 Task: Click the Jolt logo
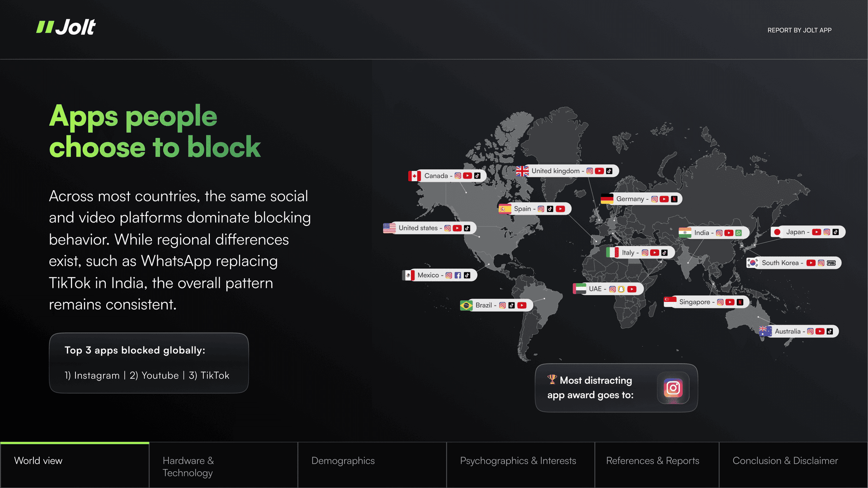66,27
